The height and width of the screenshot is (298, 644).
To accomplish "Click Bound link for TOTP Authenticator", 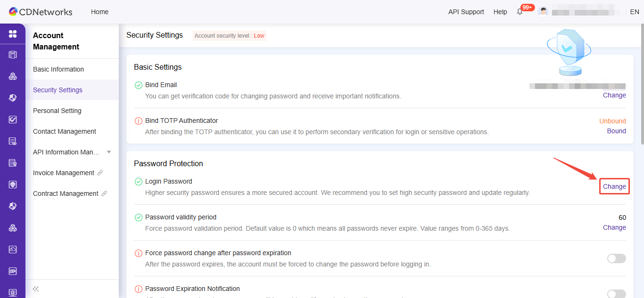I will click(616, 131).
